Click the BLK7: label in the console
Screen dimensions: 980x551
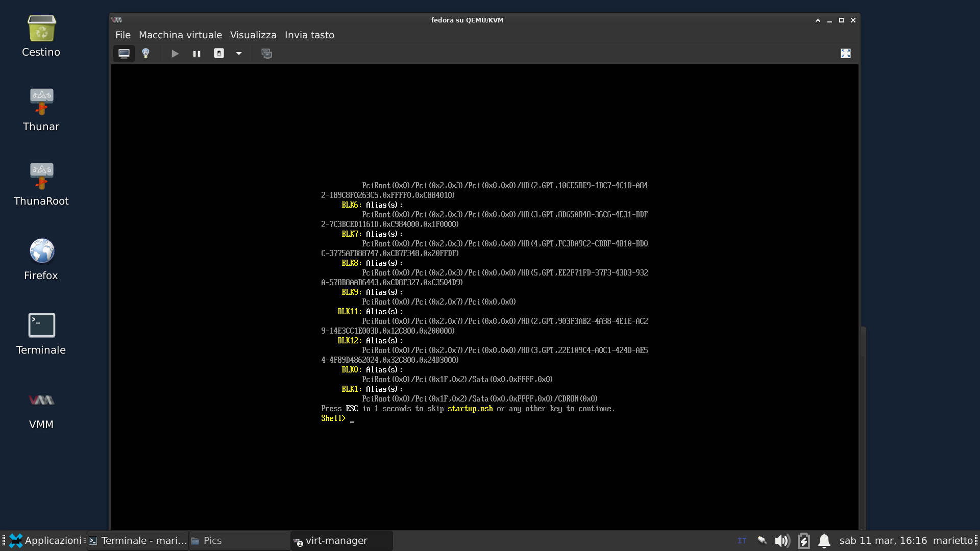pyautogui.click(x=352, y=234)
